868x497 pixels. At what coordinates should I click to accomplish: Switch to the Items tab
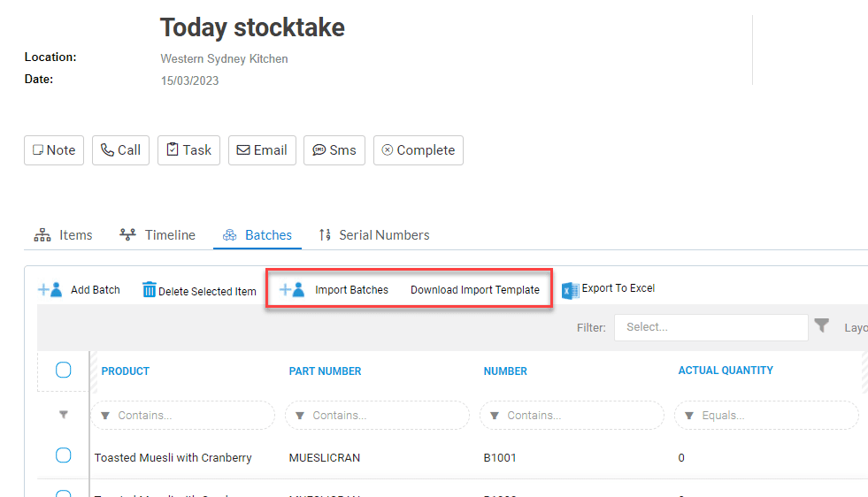(63, 235)
